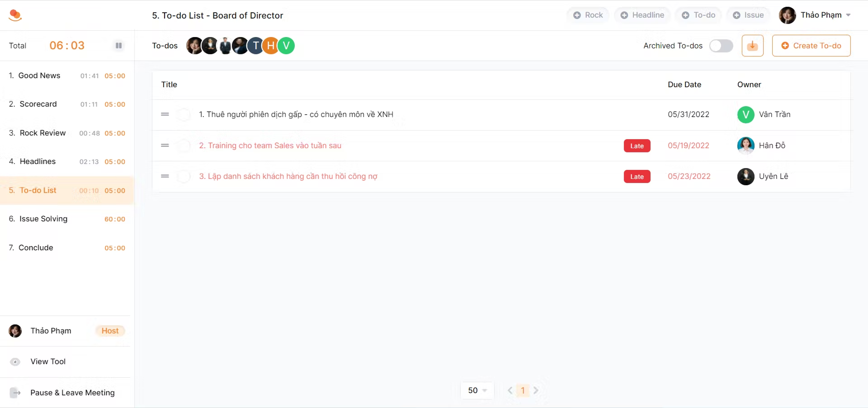Add a new Headline from top bar
The width and height of the screenshot is (868, 408).
(642, 15)
